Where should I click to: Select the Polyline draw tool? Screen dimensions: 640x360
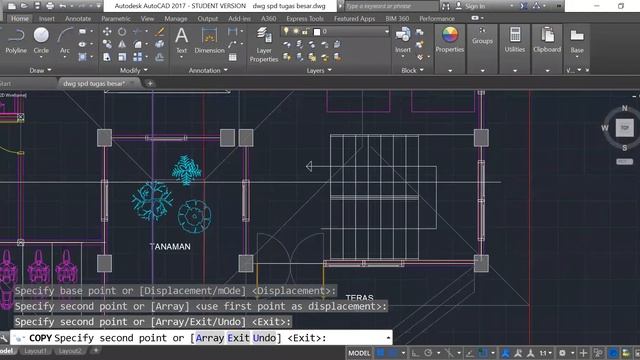pyautogui.click(x=16, y=40)
